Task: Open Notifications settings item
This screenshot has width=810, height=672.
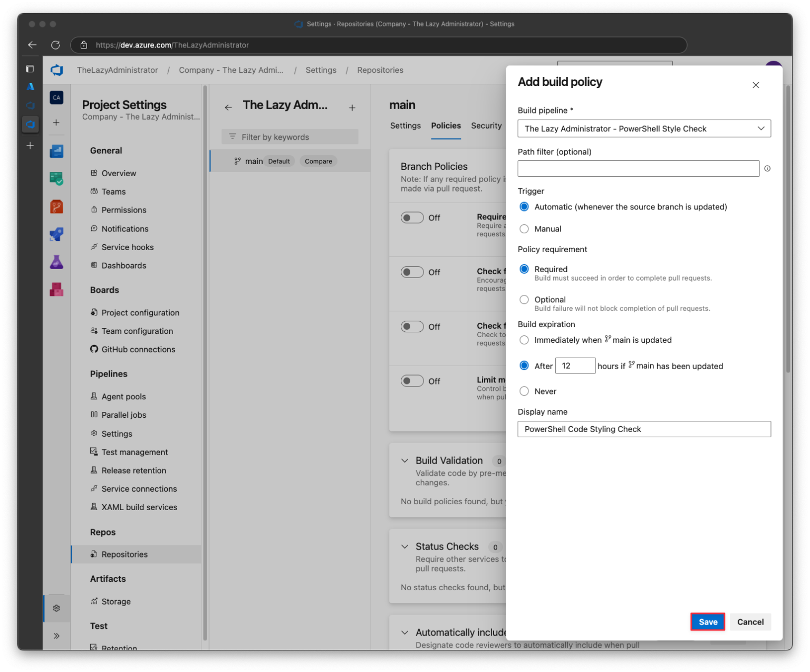Action: [120, 228]
